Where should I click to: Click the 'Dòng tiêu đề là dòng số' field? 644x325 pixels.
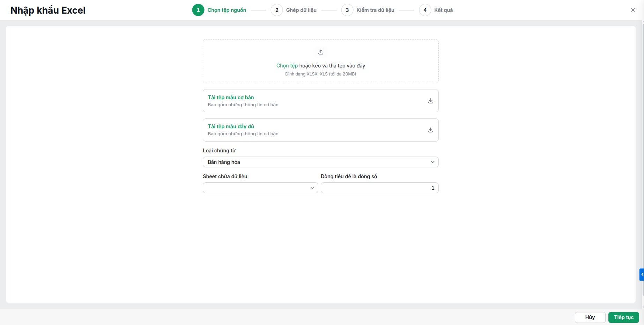[x=379, y=188]
